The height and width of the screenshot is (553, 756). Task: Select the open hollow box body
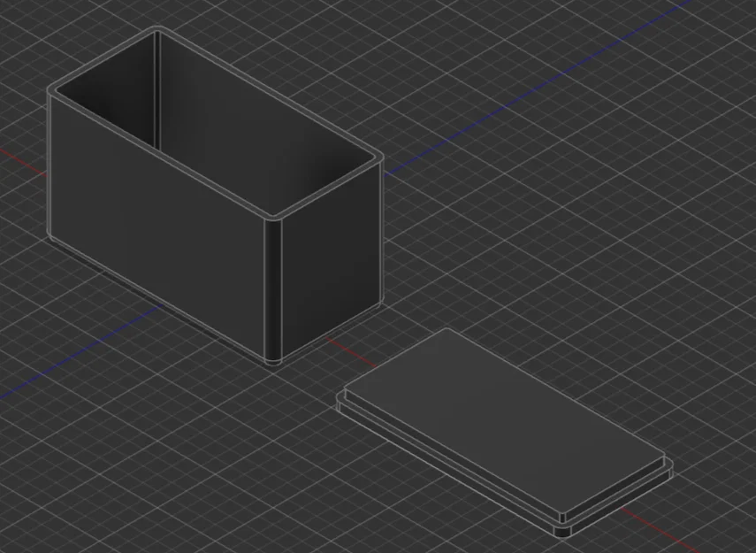coord(215,196)
